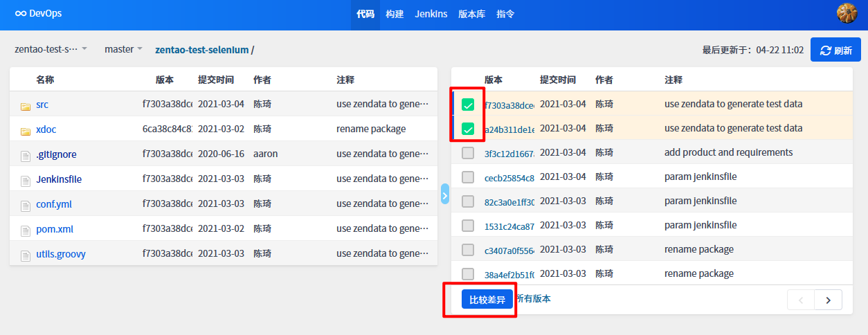Check commit c3407a0f556 checkbox
The width and height of the screenshot is (868, 335).
point(468,250)
